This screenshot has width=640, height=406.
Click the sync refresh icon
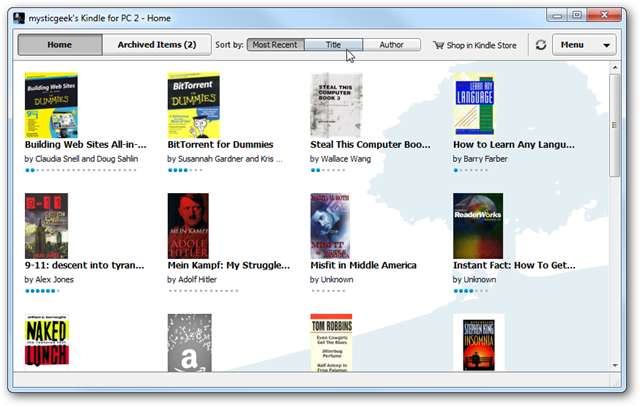(541, 44)
